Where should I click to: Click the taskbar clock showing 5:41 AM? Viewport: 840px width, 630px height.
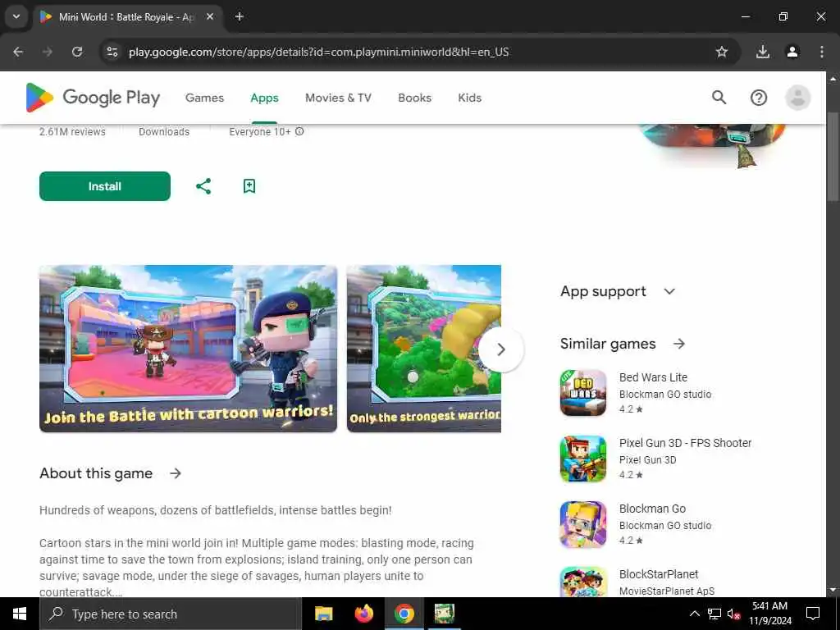769,614
